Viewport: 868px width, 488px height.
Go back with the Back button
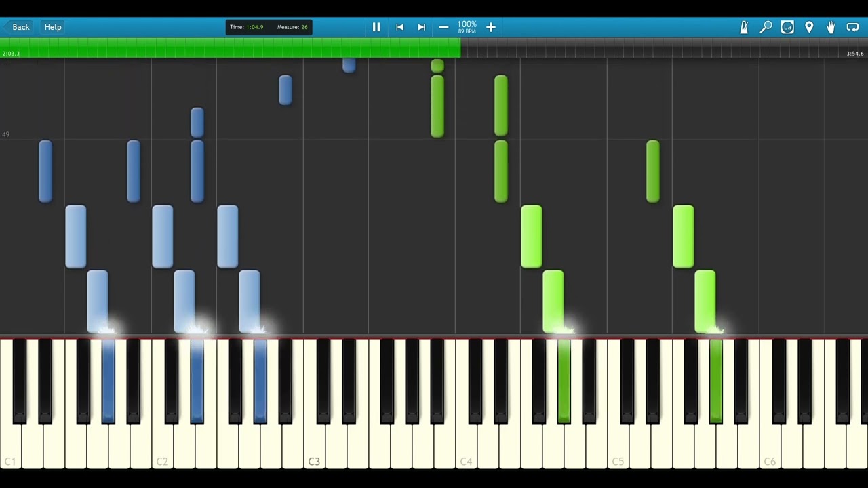coord(16,27)
